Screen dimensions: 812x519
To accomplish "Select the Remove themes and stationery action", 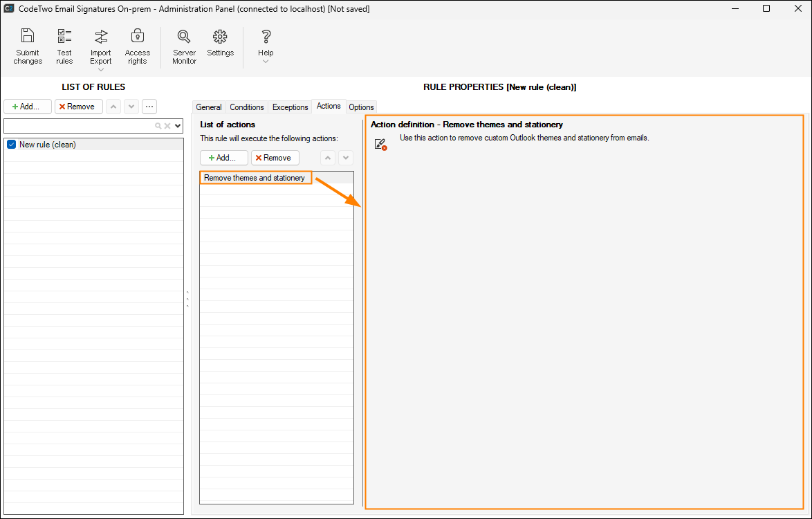I will coord(255,178).
